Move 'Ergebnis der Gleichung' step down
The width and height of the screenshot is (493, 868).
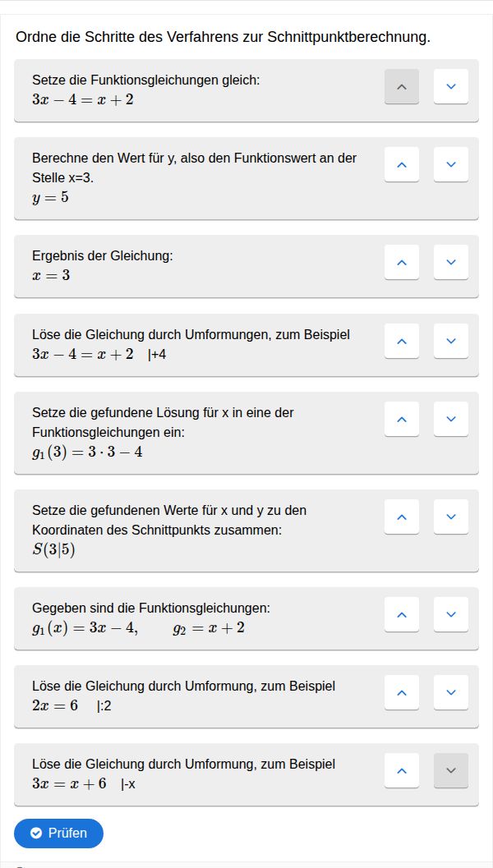[x=450, y=262]
